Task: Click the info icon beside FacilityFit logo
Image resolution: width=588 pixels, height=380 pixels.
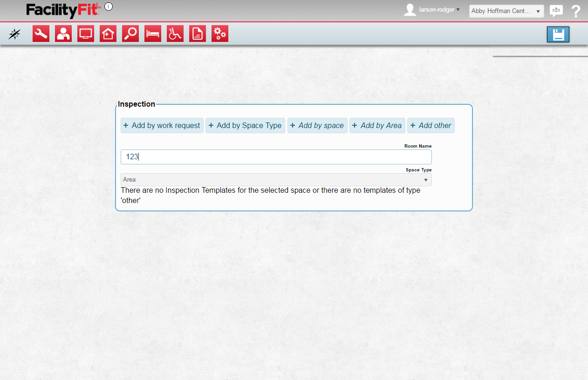Action: click(x=109, y=7)
